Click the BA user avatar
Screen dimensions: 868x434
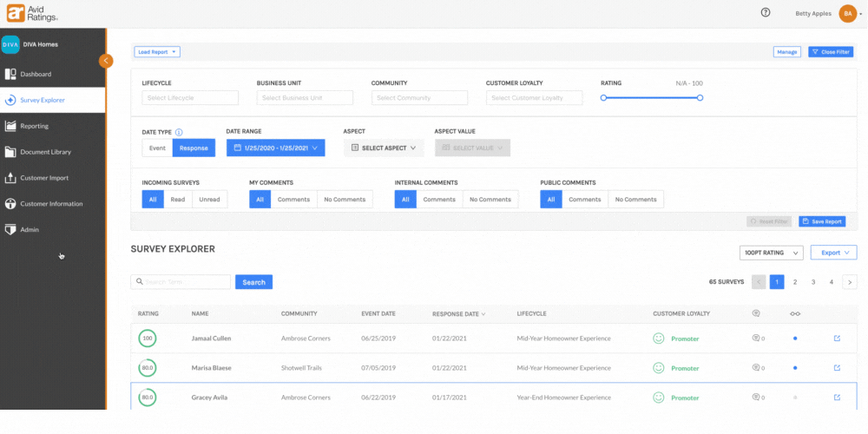point(847,13)
